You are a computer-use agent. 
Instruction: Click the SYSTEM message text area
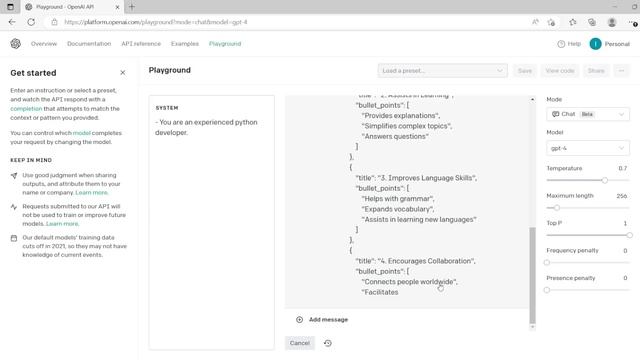point(211,222)
